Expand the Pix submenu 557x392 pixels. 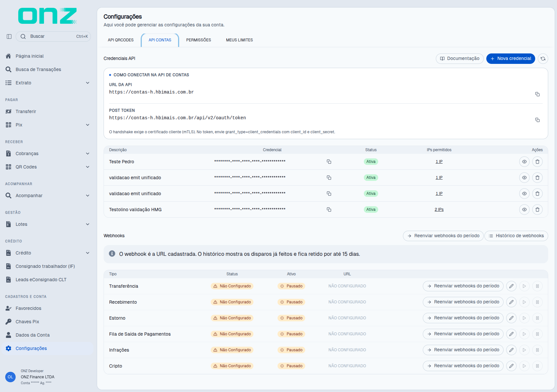point(48,125)
